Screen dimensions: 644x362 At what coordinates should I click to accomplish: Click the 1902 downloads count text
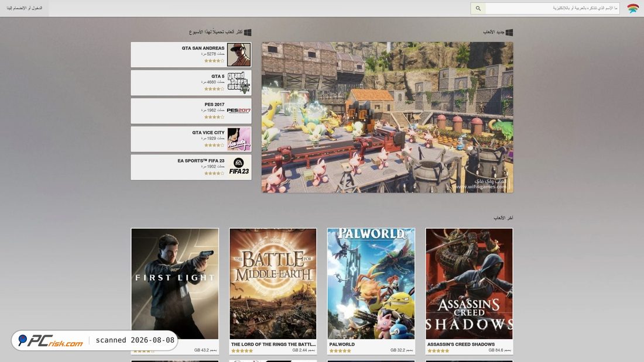213,167
